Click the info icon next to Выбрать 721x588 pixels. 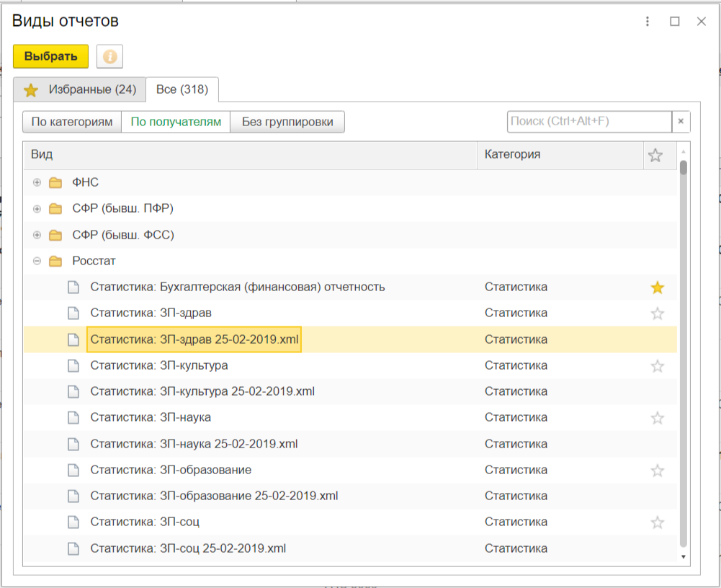pyautogui.click(x=109, y=56)
